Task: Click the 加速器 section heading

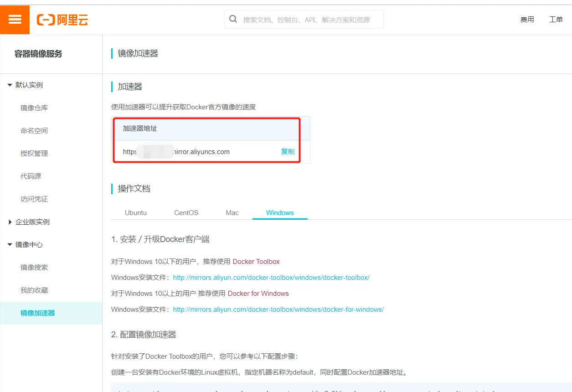Action: [130, 87]
